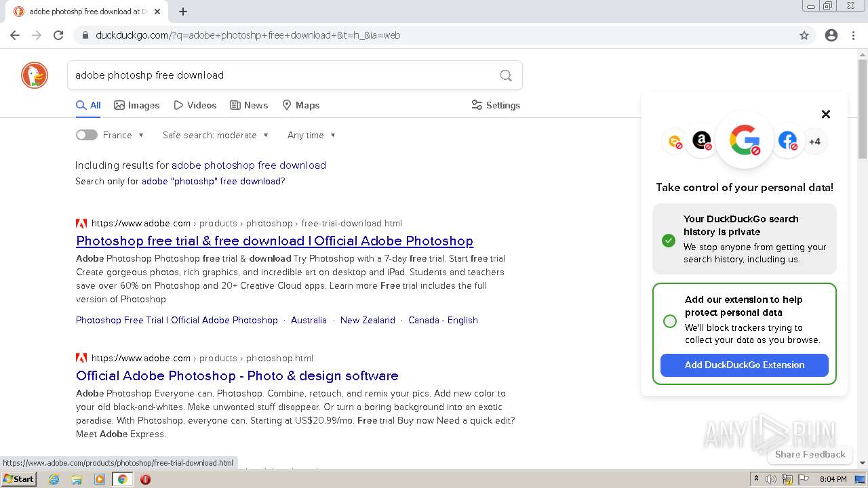Click the Adobe favicon of second result

[x=81, y=358]
